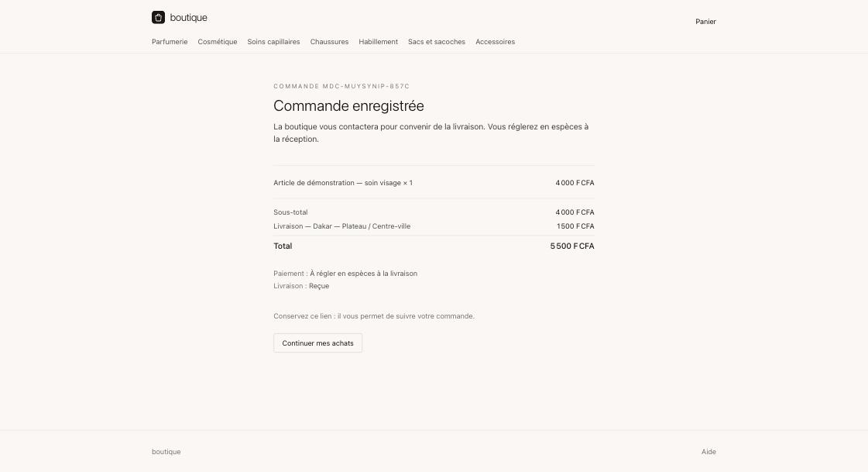Browse Soins capillaires category
The height and width of the screenshot is (472, 868).
click(x=273, y=42)
